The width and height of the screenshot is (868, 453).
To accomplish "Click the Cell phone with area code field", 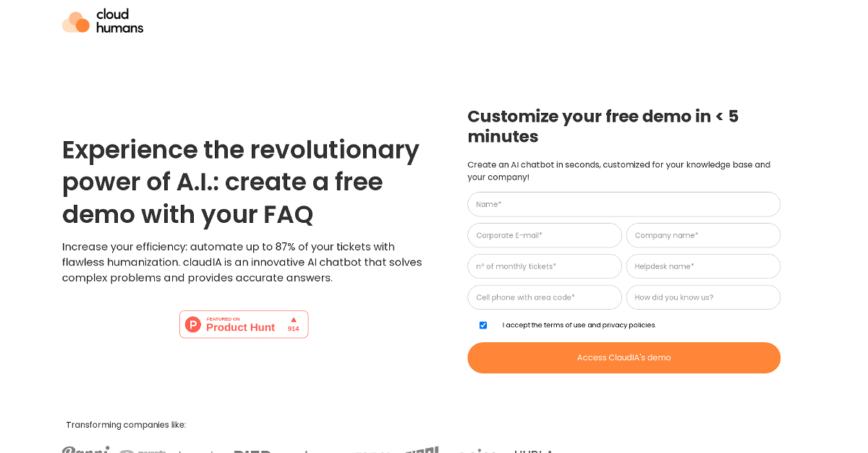I will 545,297.
